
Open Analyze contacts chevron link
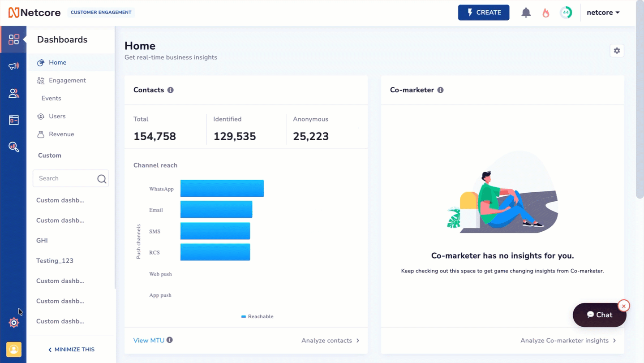331,341
